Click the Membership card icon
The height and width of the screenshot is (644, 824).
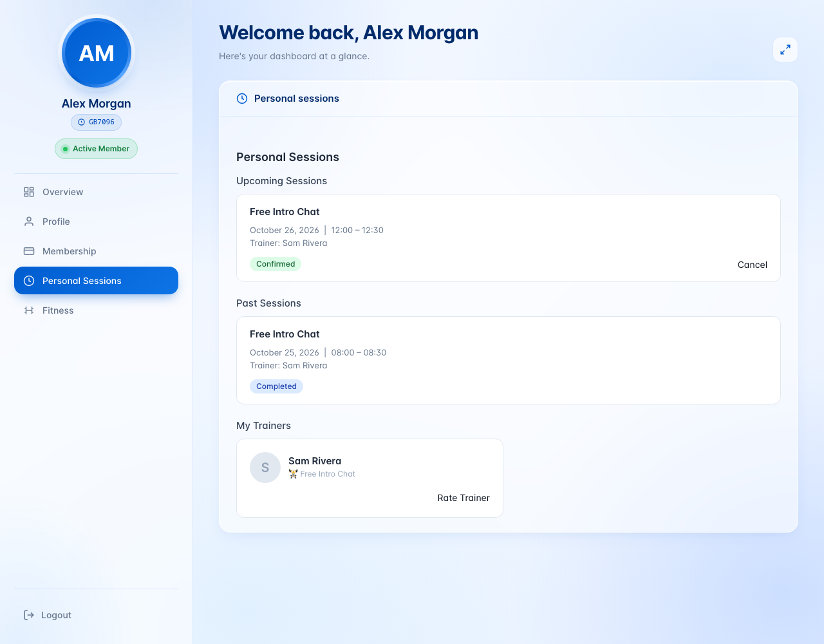(x=29, y=251)
